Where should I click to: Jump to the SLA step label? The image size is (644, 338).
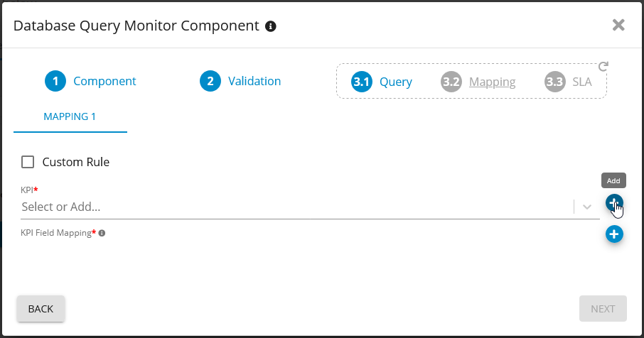point(581,82)
